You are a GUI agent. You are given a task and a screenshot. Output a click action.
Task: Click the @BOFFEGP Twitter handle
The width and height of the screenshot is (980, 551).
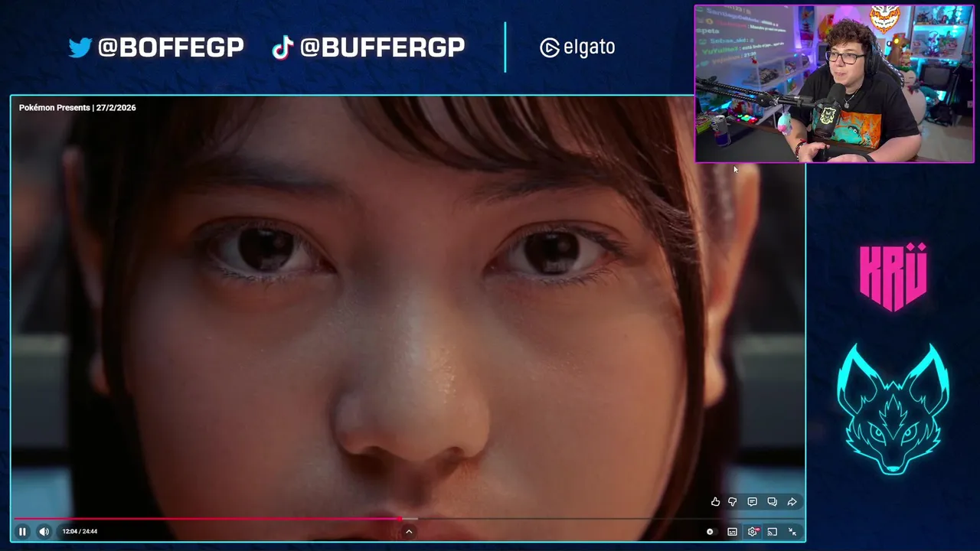pyautogui.click(x=171, y=47)
